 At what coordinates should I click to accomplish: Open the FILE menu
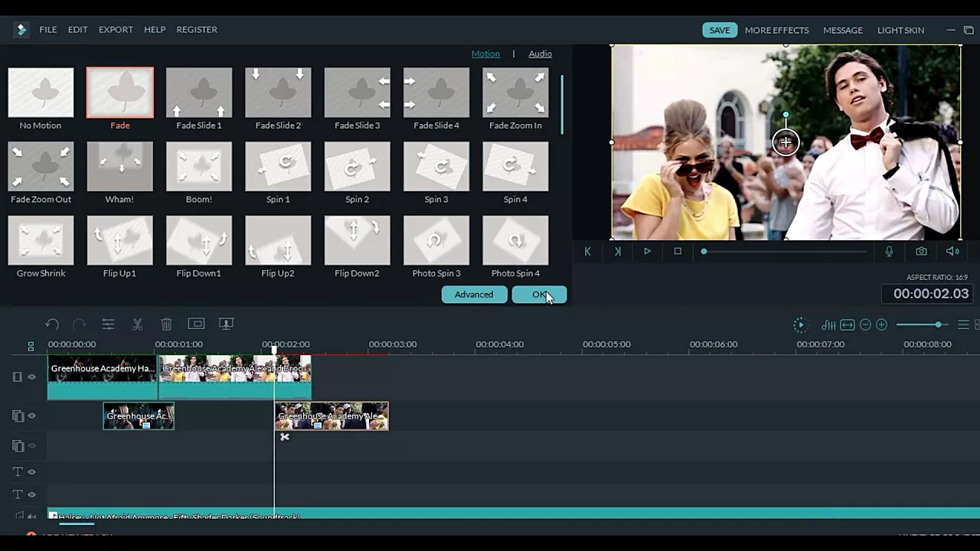[48, 30]
